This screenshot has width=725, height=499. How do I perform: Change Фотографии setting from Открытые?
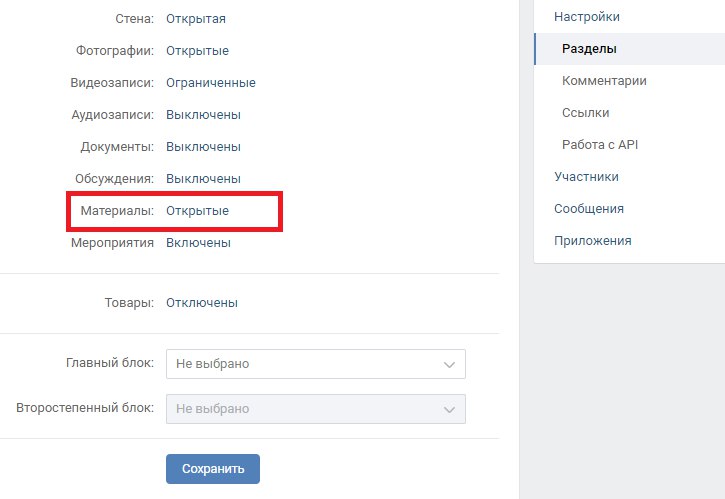pos(197,50)
